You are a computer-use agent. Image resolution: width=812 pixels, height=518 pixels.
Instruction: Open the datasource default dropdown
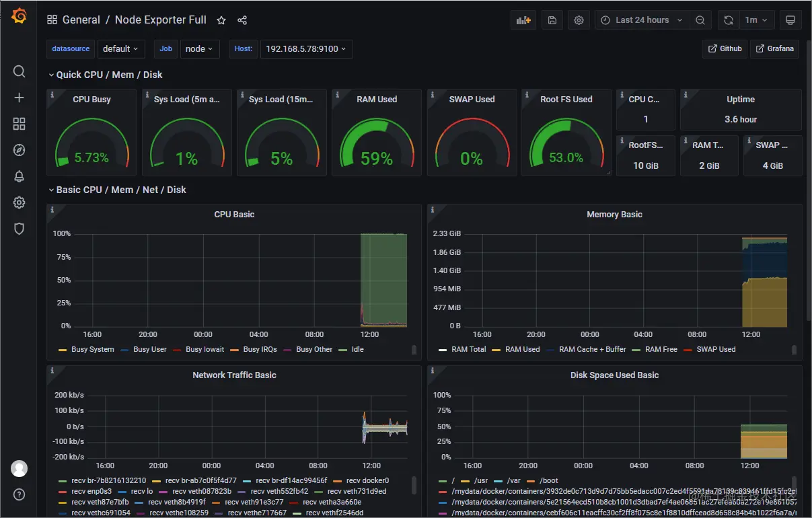[121, 48]
